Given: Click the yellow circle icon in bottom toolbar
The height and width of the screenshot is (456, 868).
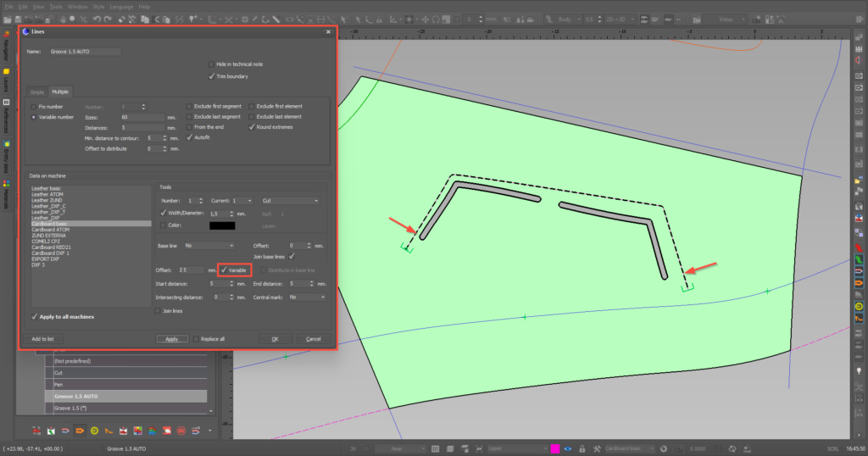Looking at the screenshot, I should point(94,431).
